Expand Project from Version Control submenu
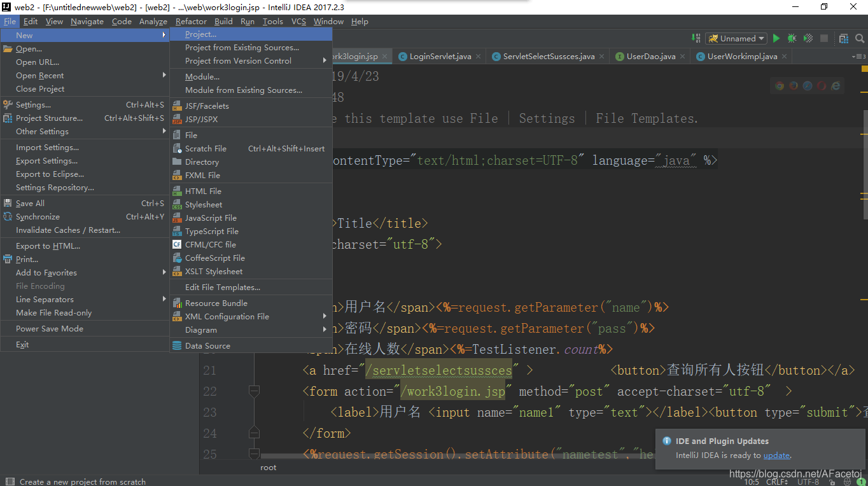The height and width of the screenshot is (486, 868). pyautogui.click(x=251, y=61)
